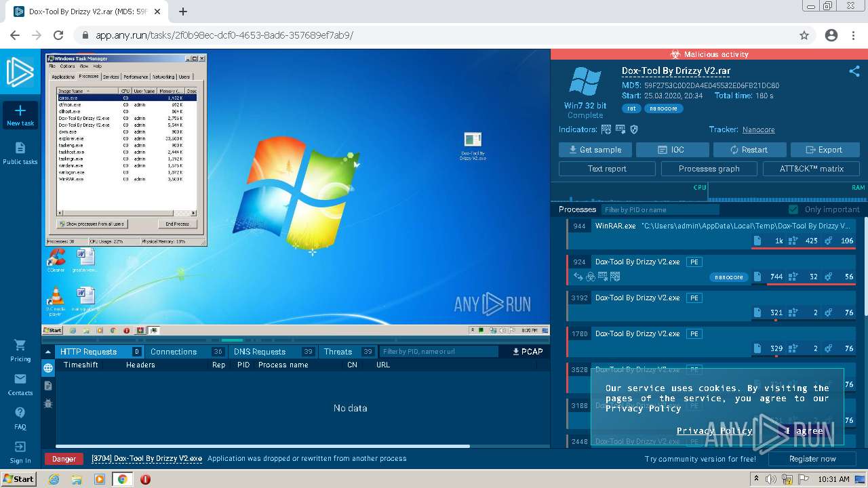Click the VM playback timeline bar
Viewport: 868px width, 488px height.
click(295, 340)
